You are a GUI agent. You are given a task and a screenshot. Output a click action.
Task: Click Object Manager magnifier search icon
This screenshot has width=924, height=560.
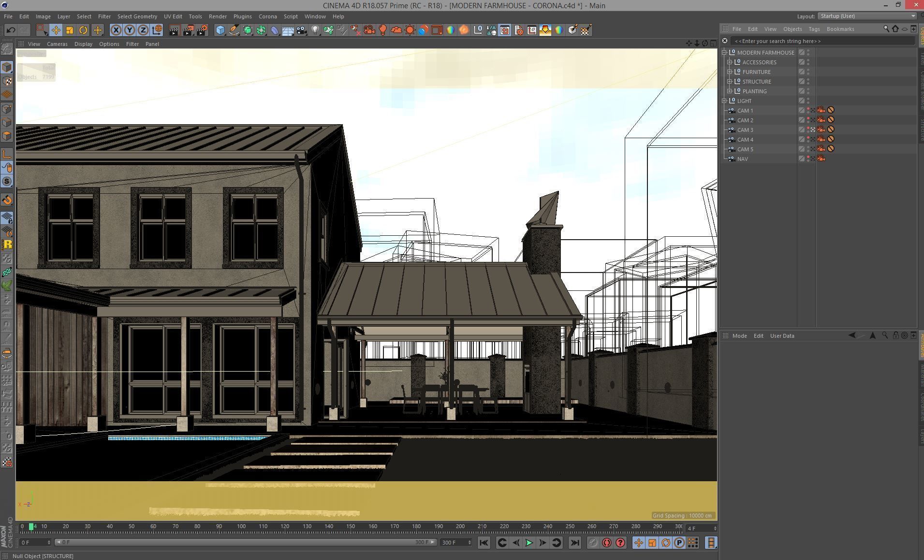[x=886, y=29]
